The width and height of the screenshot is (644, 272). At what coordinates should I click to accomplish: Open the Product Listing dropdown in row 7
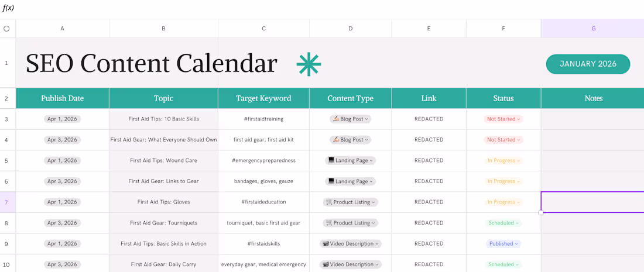point(350,202)
